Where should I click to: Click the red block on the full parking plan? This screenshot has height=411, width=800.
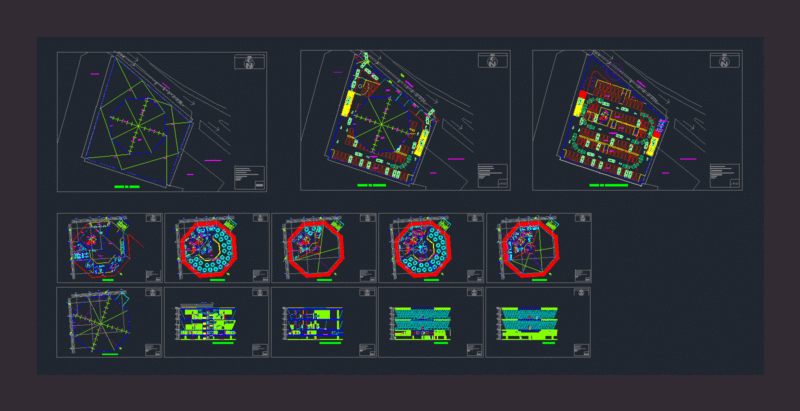pyautogui.click(x=583, y=94)
